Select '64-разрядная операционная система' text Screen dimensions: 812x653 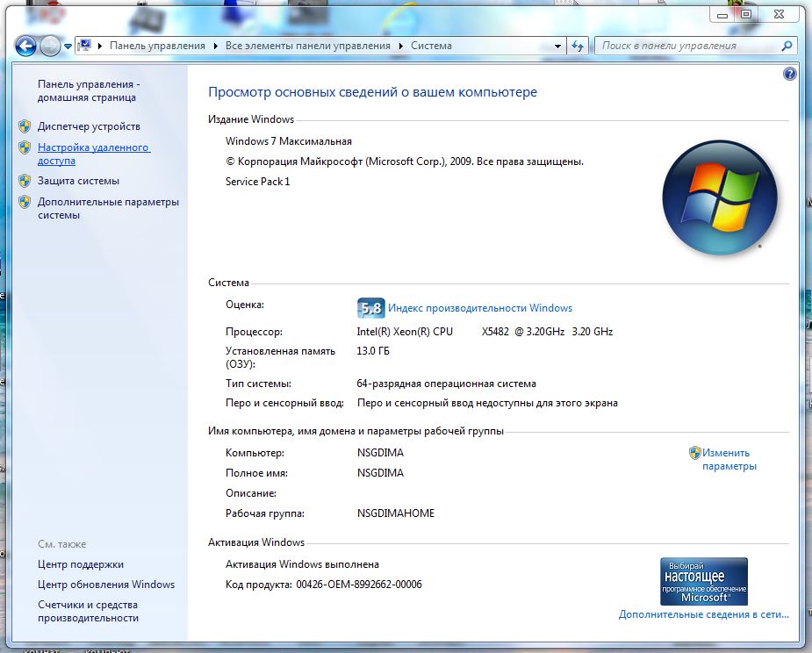tap(446, 384)
